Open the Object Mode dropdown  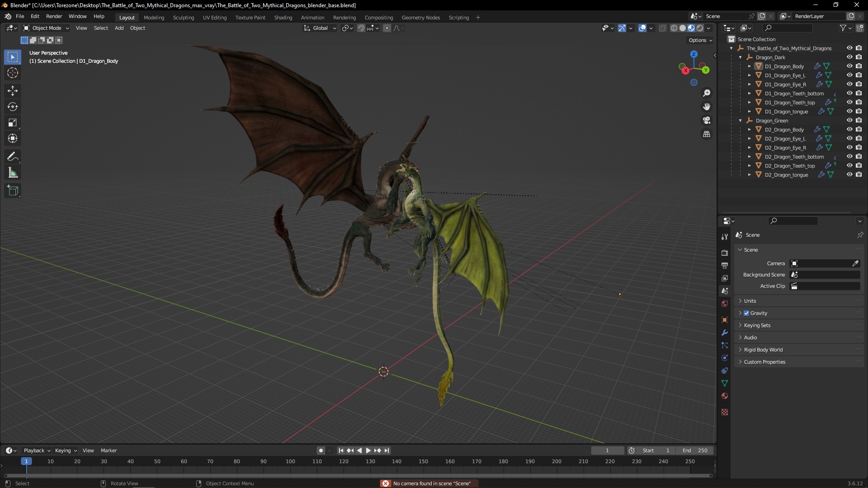(x=46, y=28)
